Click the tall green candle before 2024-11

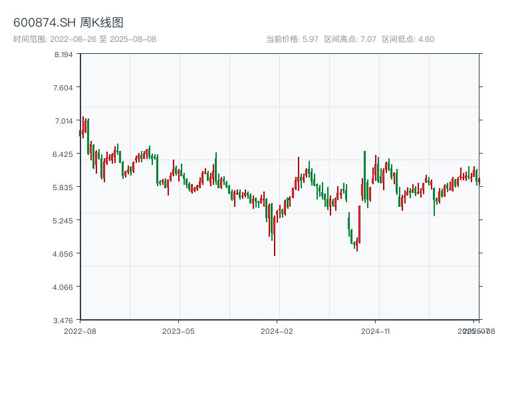[364, 176]
